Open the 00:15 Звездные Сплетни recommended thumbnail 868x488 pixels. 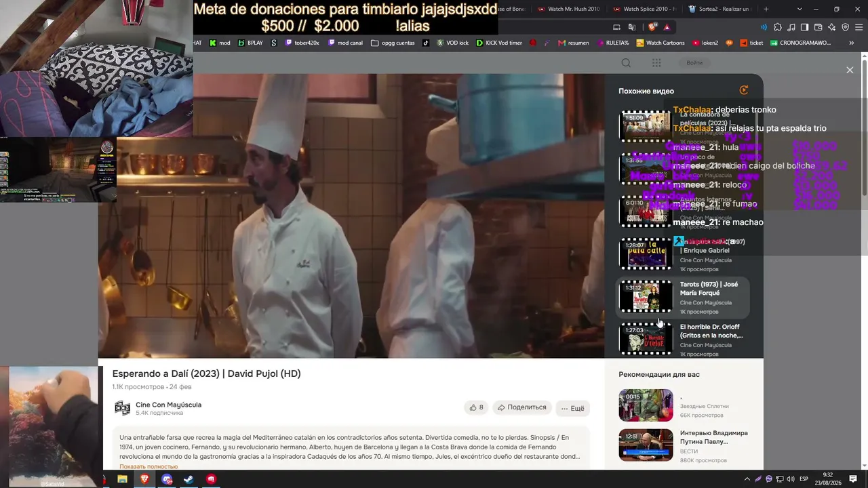(x=646, y=405)
